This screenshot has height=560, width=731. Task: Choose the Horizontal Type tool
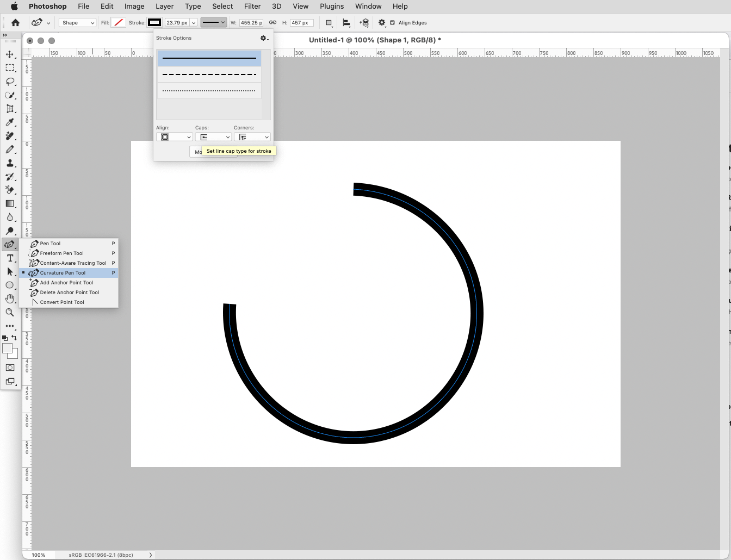point(10,258)
